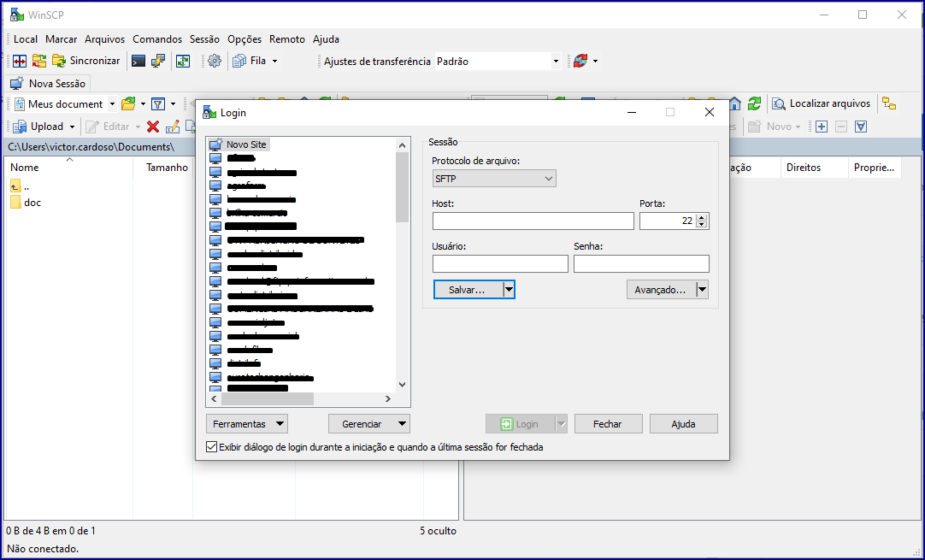Click the Synchronize Browsing icon
This screenshot has width=925, height=560.
point(39,61)
